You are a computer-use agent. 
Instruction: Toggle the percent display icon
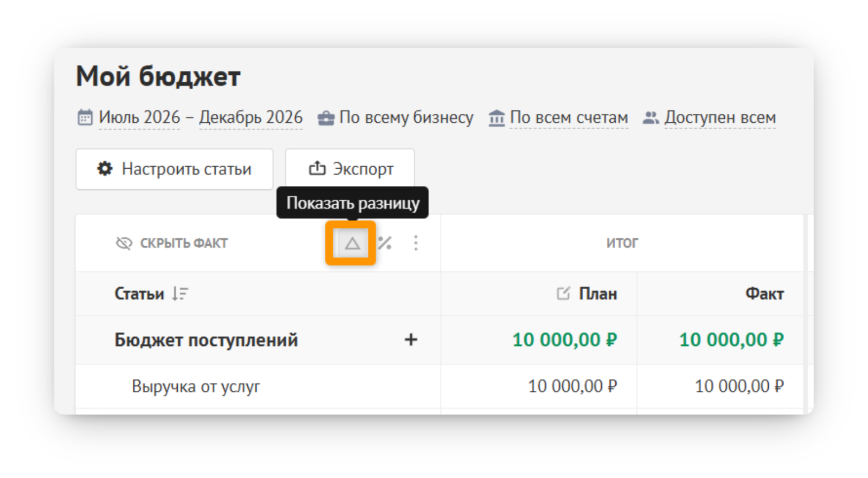pos(385,243)
